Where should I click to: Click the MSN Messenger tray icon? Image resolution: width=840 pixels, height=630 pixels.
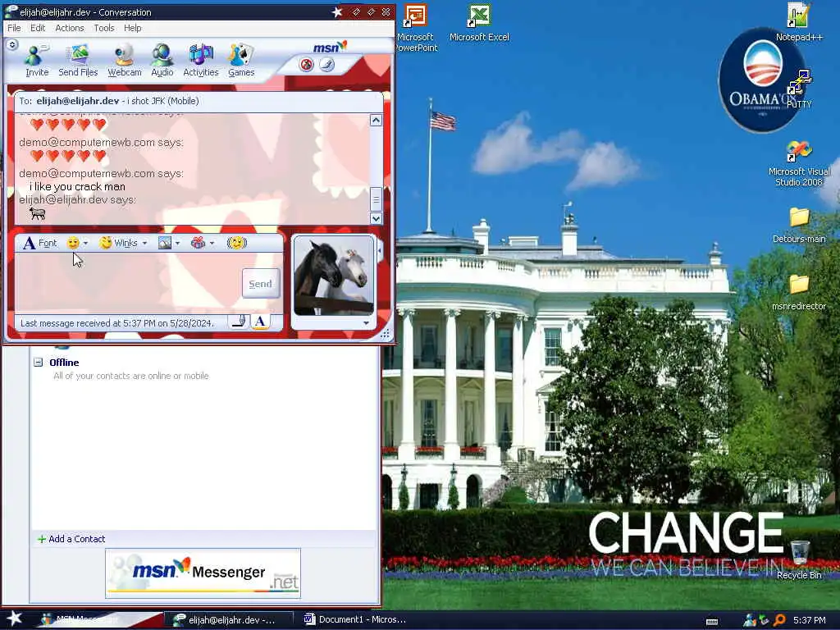(x=749, y=620)
